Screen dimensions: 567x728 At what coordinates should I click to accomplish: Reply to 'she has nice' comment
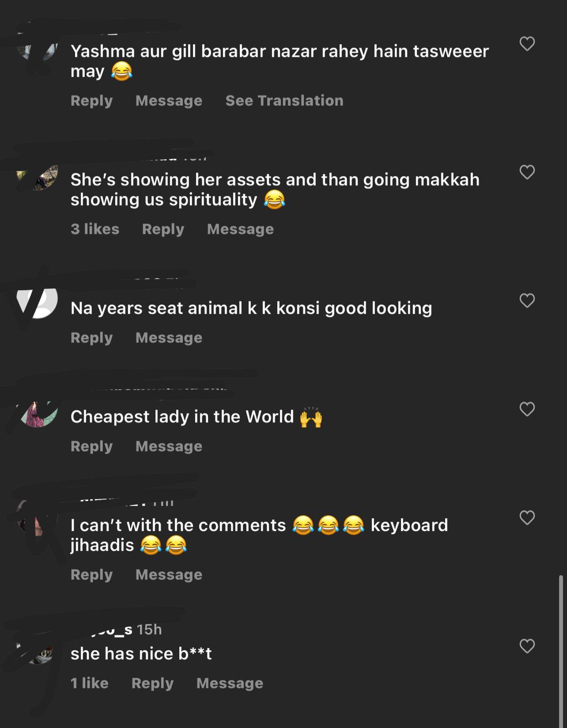click(x=152, y=683)
